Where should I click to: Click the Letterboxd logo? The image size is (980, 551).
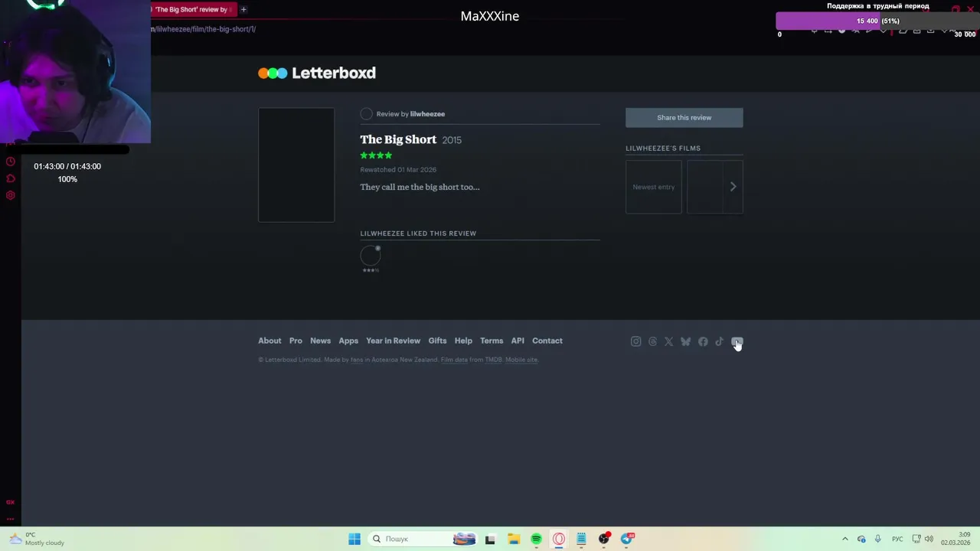pos(317,73)
